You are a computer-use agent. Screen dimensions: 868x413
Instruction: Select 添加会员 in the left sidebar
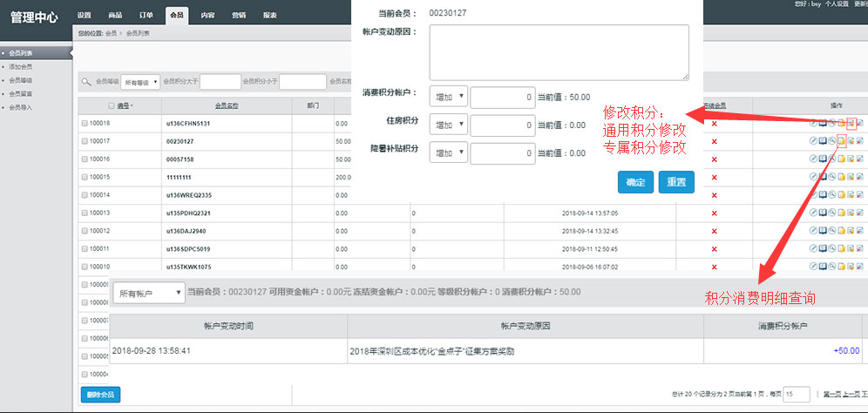[x=21, y=66]
